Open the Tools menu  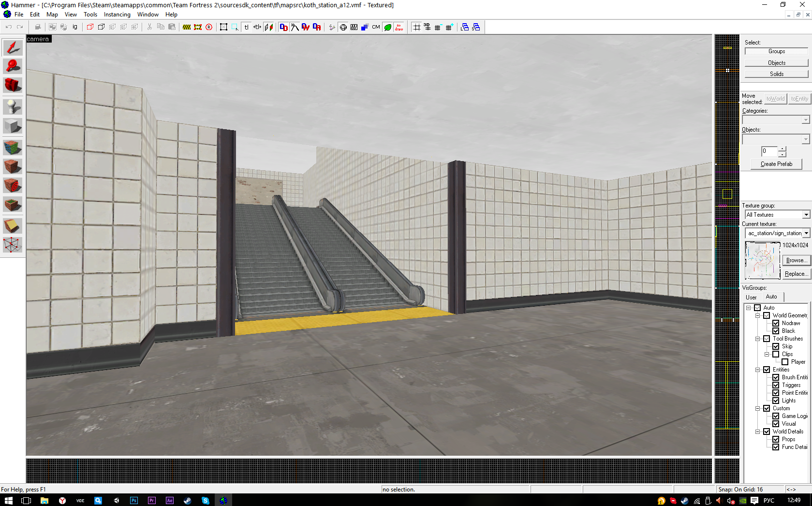(90, 15)
